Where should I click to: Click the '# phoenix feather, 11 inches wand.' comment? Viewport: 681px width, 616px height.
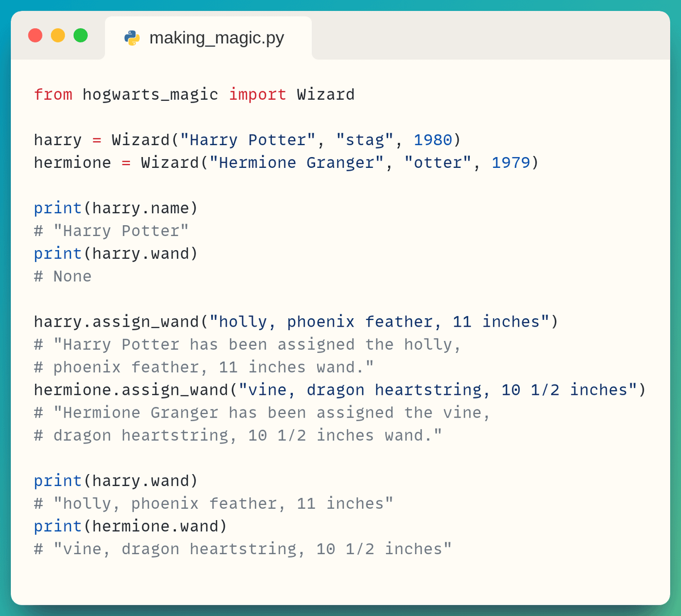[x=204, y=367]
